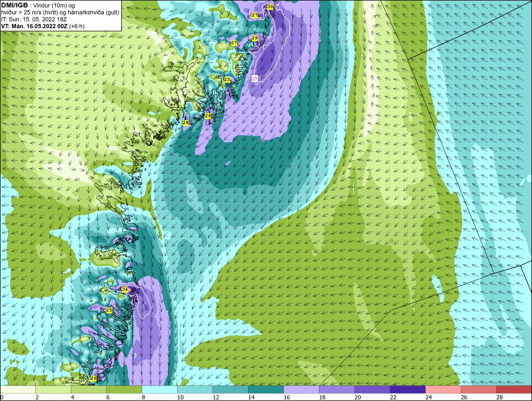
Task: Select the red swatch above 28 m/s
Action: point(514,389)
